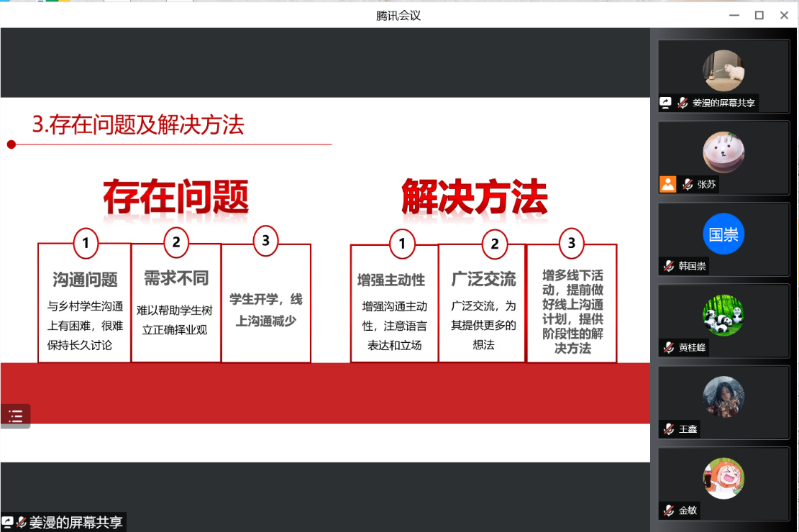Click the 沟通问题 box on the slide

point(85,303)
